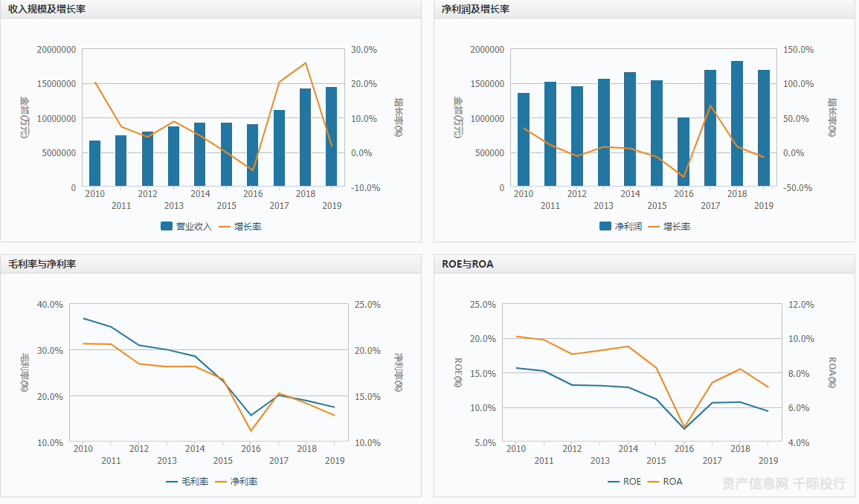Viewport: 859px width, 504px height.
Task: Toggle the 净利率 legend entry
Action: click(x=236, y=482)
